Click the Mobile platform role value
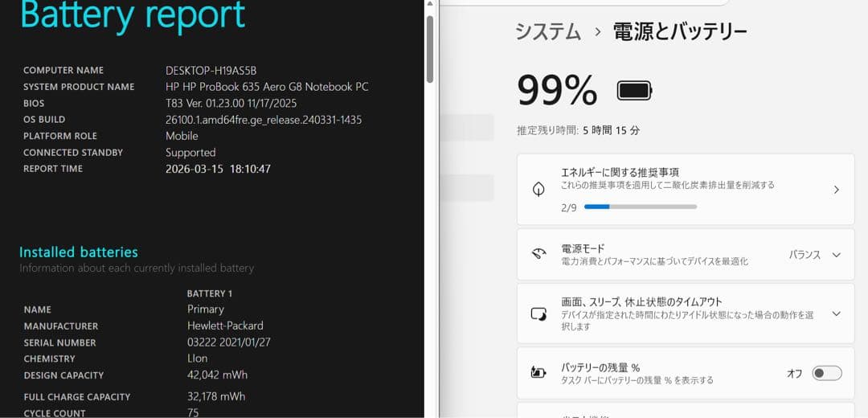868x418 pixels. [x=182, y=136]
